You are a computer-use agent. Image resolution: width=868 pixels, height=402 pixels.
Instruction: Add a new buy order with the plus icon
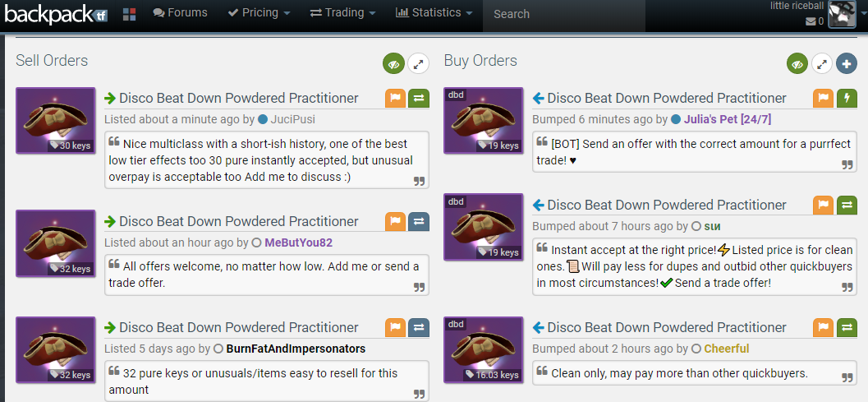847,63
